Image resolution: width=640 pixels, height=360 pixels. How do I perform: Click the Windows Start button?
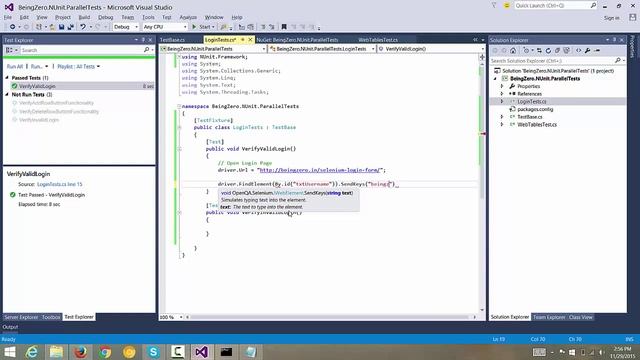[x=9, y=352]
